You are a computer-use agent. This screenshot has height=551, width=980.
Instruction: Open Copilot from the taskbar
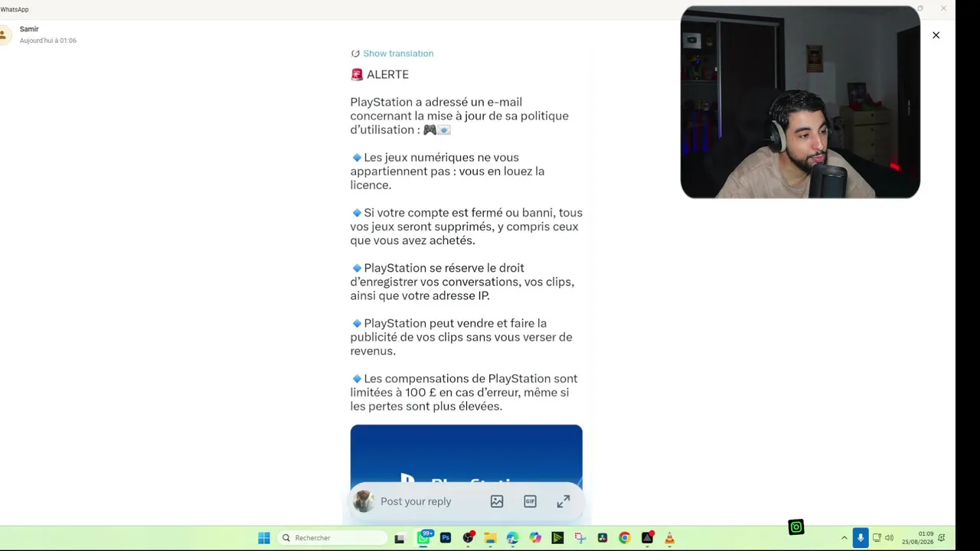pos(535,538)
